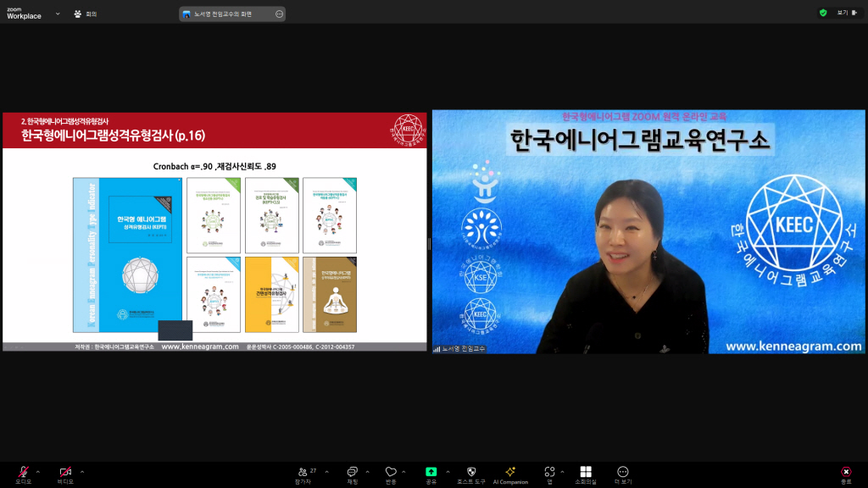
Task: Click the yellow 전문성격유형검사 book cover
Action: point(272,294)
